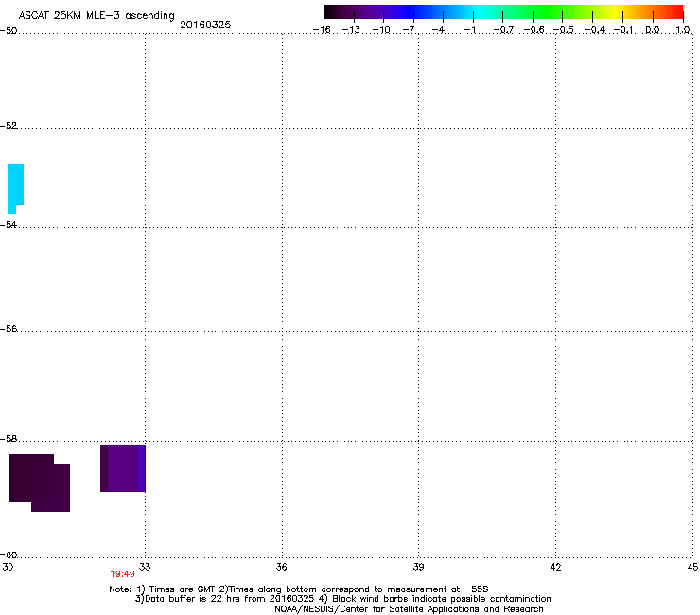
Task: Click the dark maroon data block near -59
Action: pyautogui.click(x=40, y=483)
